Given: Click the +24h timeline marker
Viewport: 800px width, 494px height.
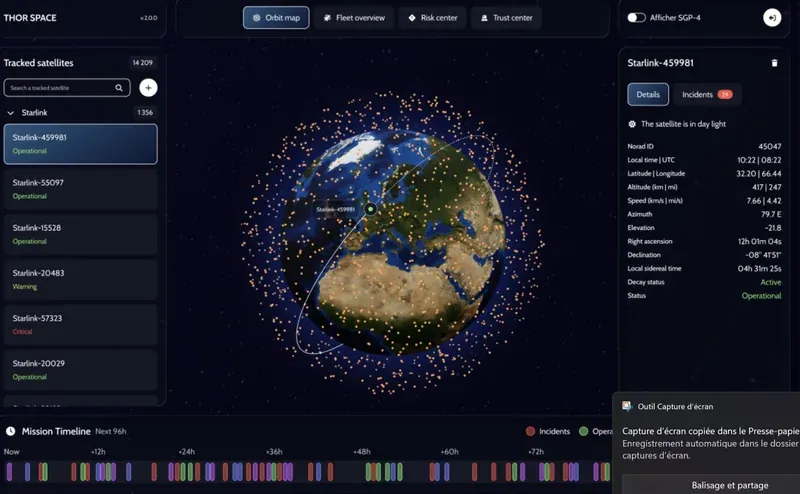Looking at the screenshot, I should (186, 452).
